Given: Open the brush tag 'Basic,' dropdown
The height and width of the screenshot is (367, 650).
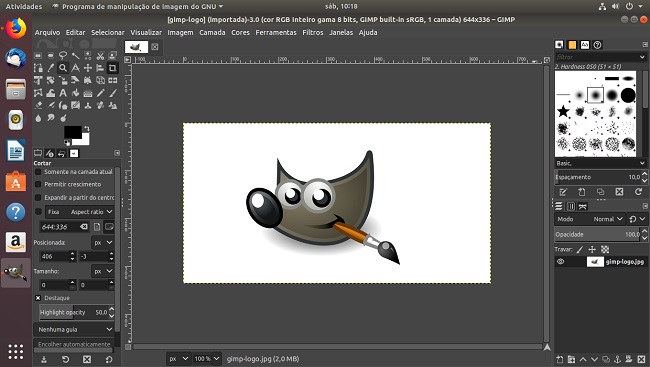Looking at the screenshot, I should point(601,163).
